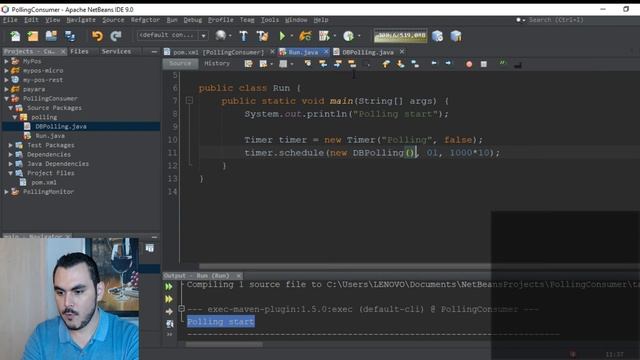Open the Refactor menu
640x360 pixels.
145,20
